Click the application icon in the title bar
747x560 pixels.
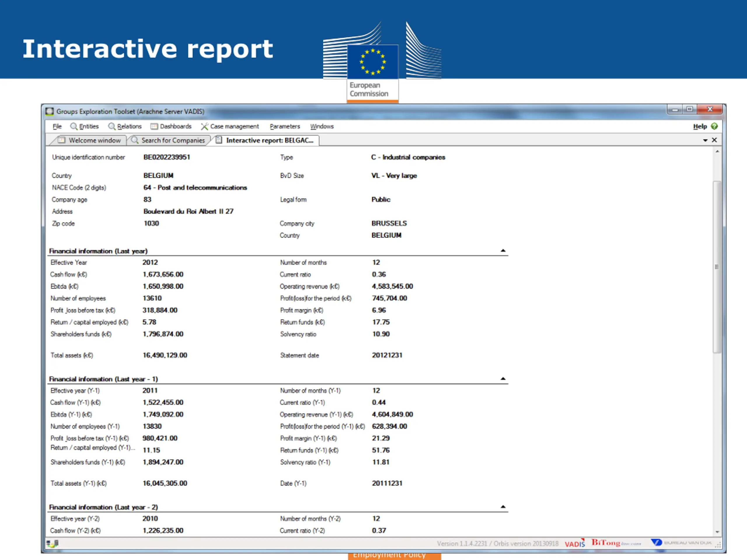(50, 111)
